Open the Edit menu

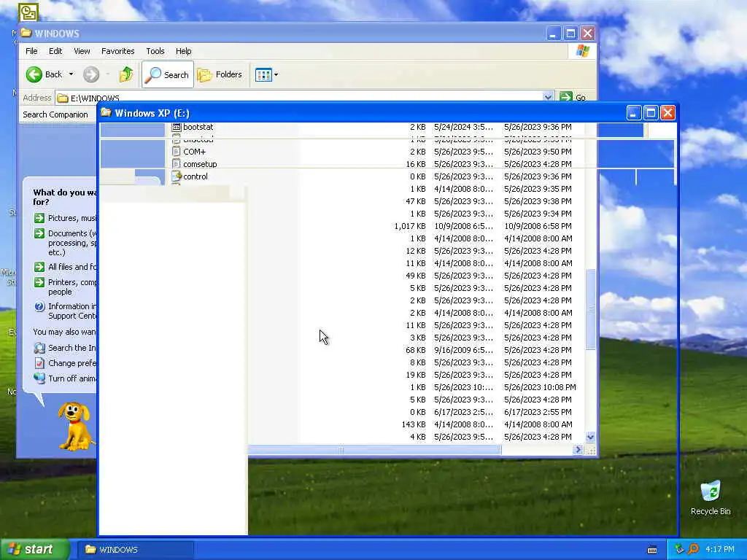(x=55, y=51)
